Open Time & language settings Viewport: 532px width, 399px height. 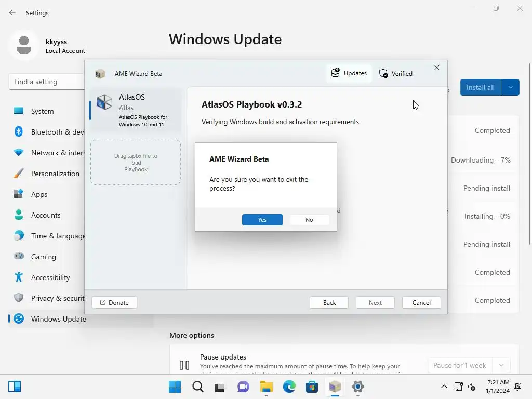pos(47,236)
